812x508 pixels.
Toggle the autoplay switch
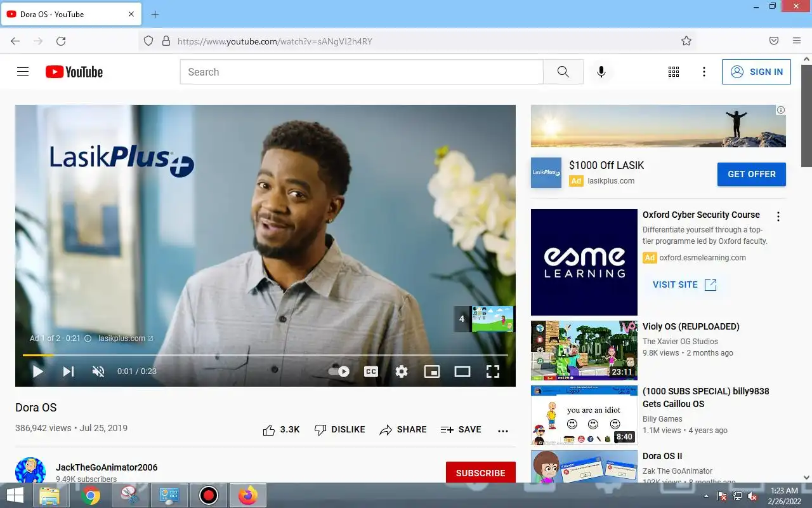point(339,371)
